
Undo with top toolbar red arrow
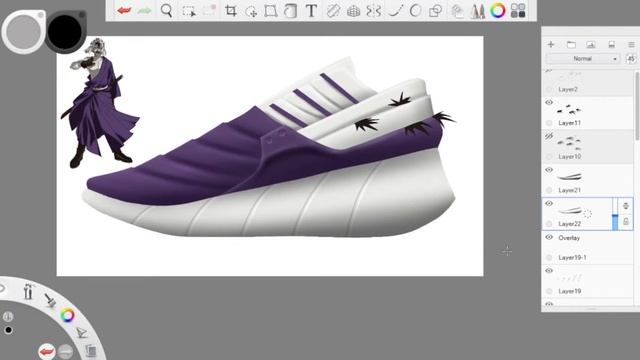pyautogui.click(x=124, y=11)
